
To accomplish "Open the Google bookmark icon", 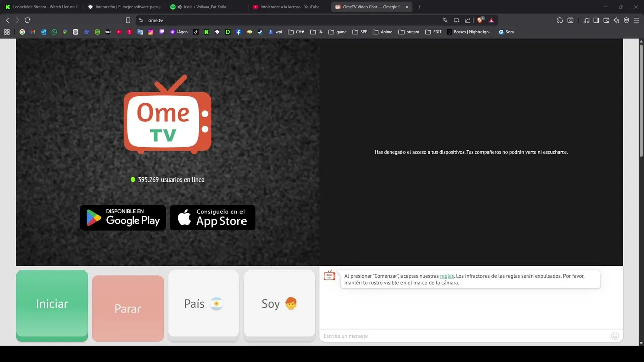I will click(22, 32).
